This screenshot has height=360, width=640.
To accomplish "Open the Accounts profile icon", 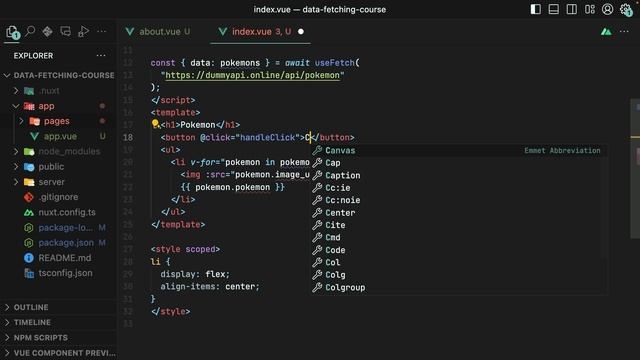I will point(607,9).
